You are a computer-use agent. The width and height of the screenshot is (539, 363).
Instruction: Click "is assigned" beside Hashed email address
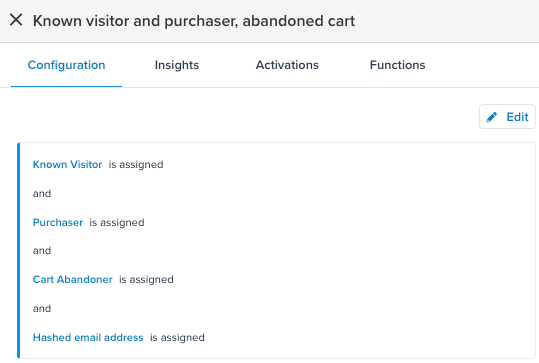(x=177, y=338)
